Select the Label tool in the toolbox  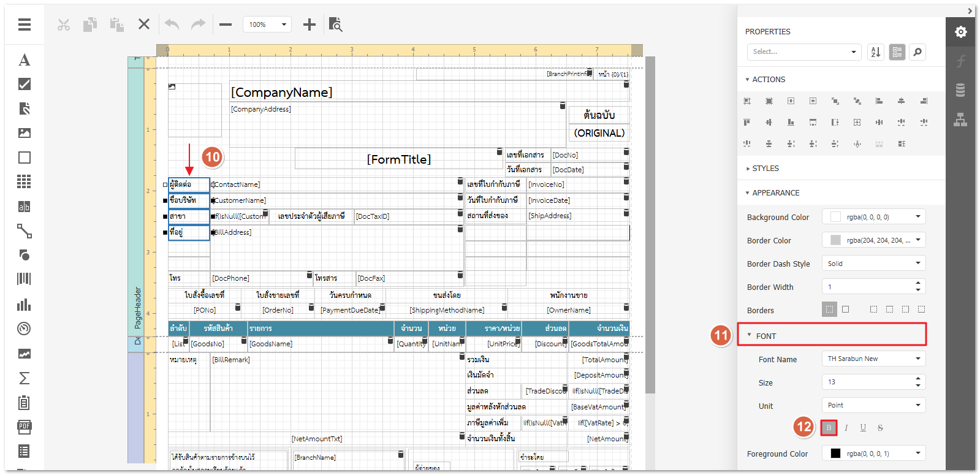[x=25, y=59]
